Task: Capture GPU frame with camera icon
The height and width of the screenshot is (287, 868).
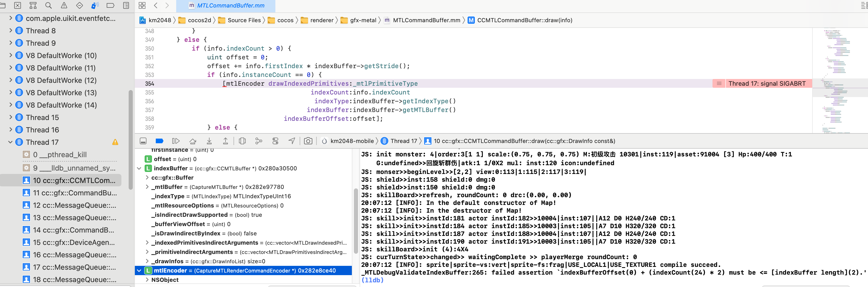Action: (308, 141)
